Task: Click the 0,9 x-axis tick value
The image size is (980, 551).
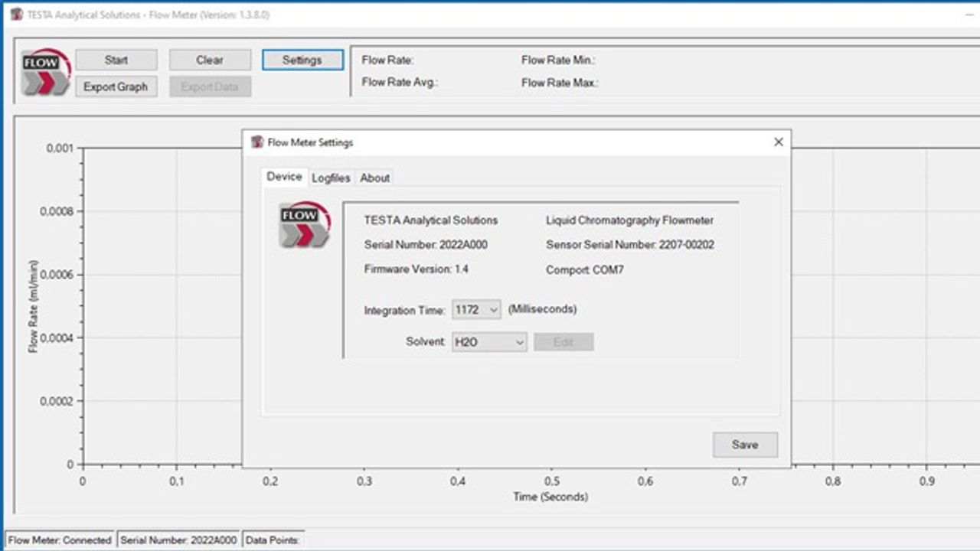Action: [x=926, y=481]
